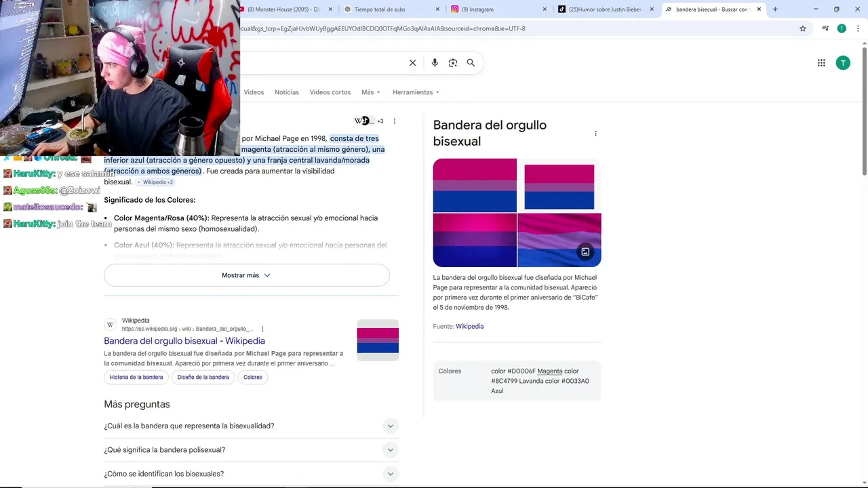Expand ¿Cuál es la bandera que representa question
The width and height of the screenshot is (868, 488).
[x=251, y=426]
